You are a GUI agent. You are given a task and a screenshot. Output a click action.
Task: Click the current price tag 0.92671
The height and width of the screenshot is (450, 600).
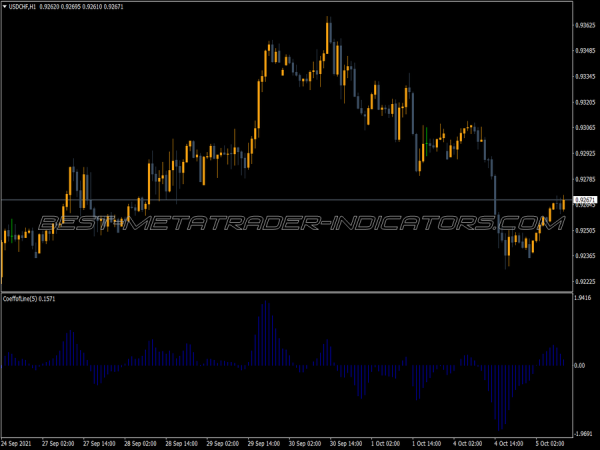(585, 200)
